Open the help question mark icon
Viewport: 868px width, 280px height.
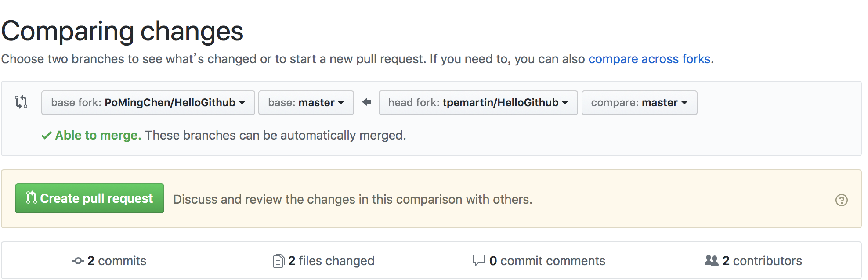[x=841, y=200]
